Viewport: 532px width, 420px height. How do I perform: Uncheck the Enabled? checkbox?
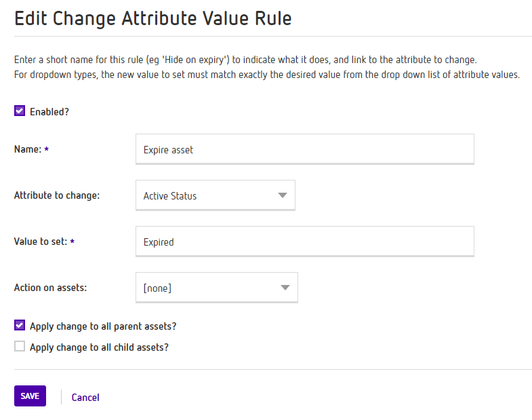tap(20, 111)
